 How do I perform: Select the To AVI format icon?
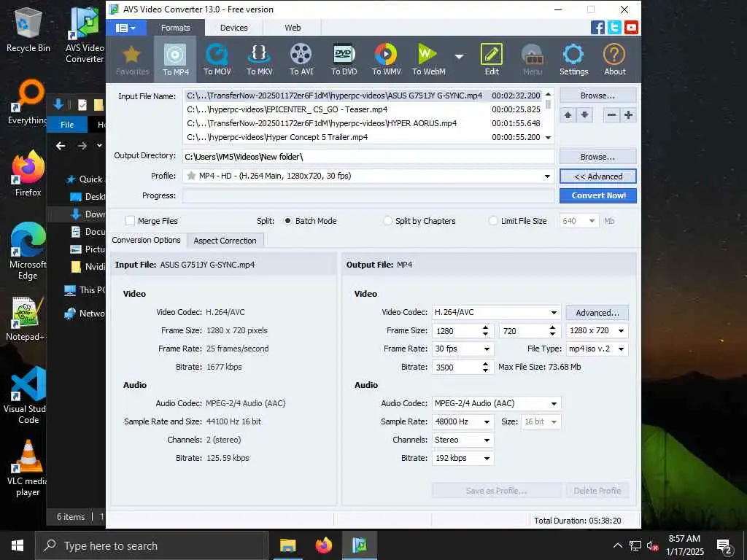[301, 60]
